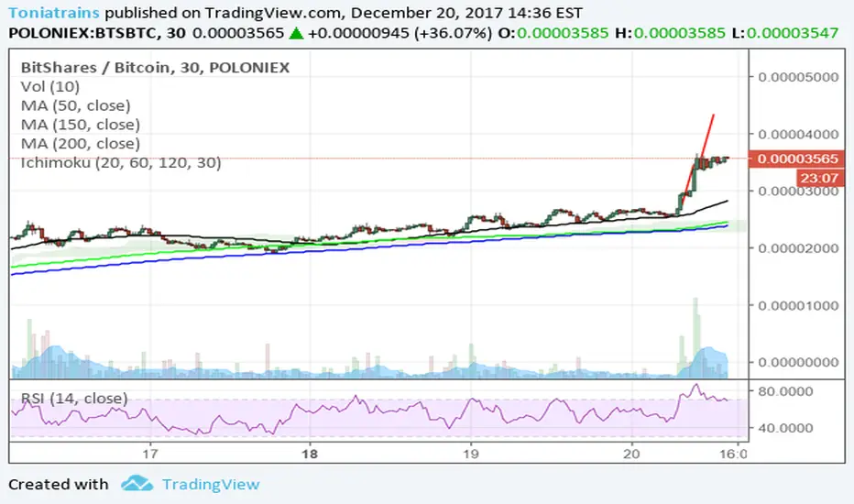Screen dimensions: 854x504
Task: Click the TradingView cloud logo icon
Action: click(137, 483)
